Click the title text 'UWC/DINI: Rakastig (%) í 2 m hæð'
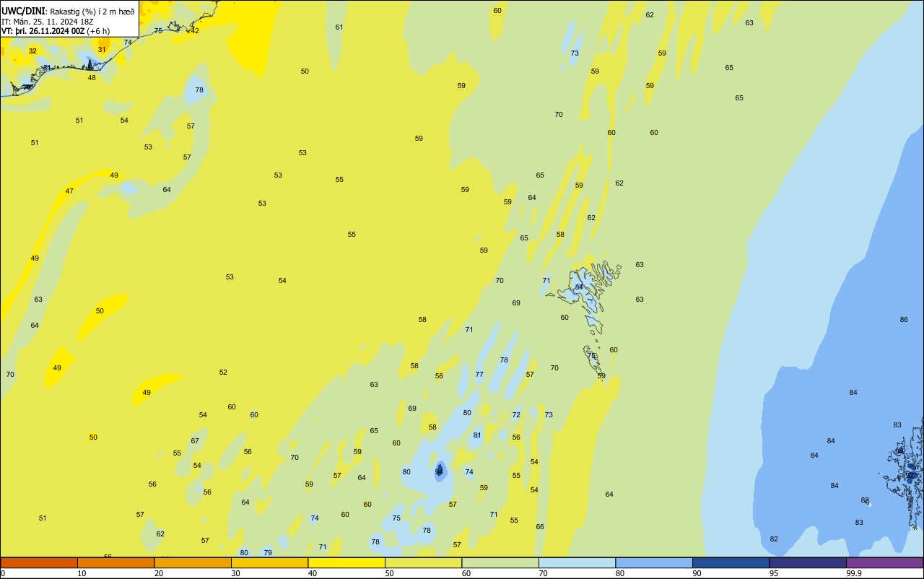Viewport: 924px width, 579px height. 68,12
